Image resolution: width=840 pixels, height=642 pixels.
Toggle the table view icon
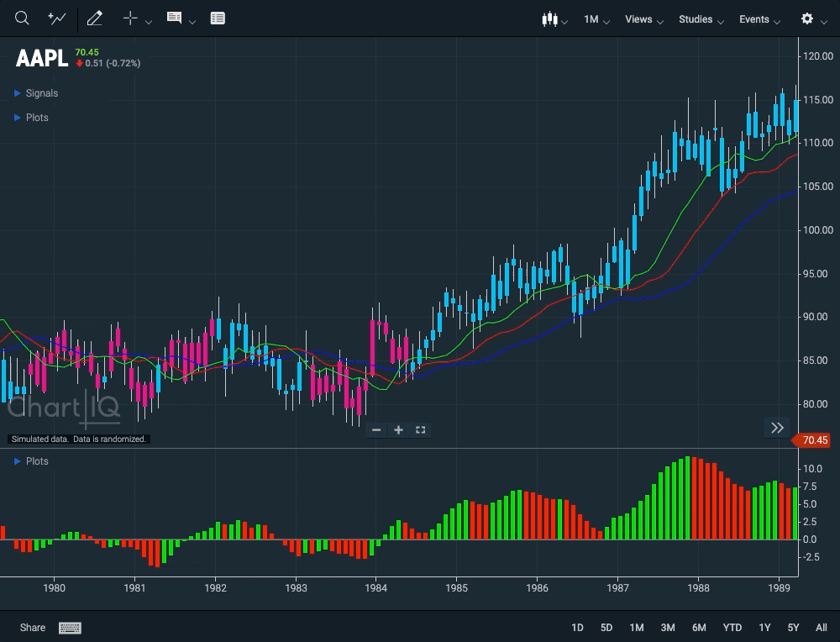(x=218, y=18)
